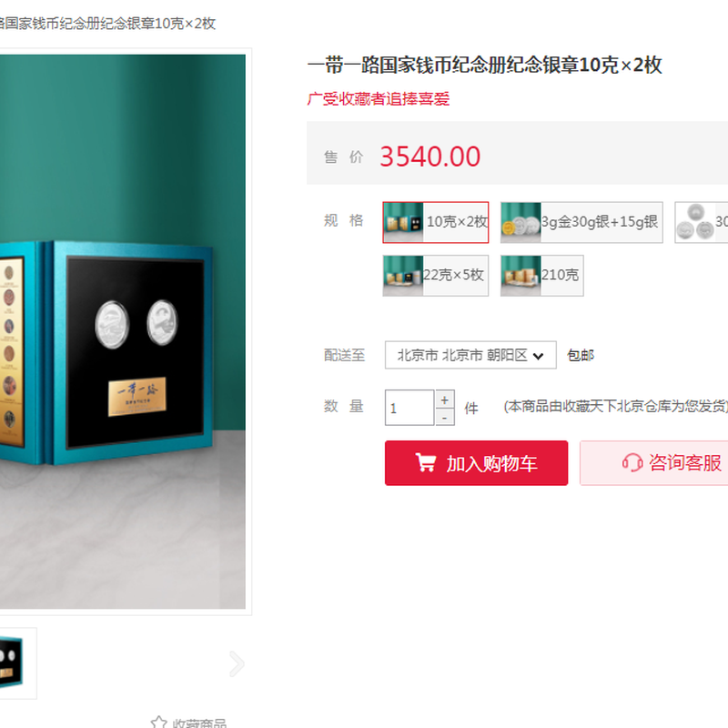Select the 10克×2枚 specification option
Screen dimensions: 728x728
click(x=436, y=222)
